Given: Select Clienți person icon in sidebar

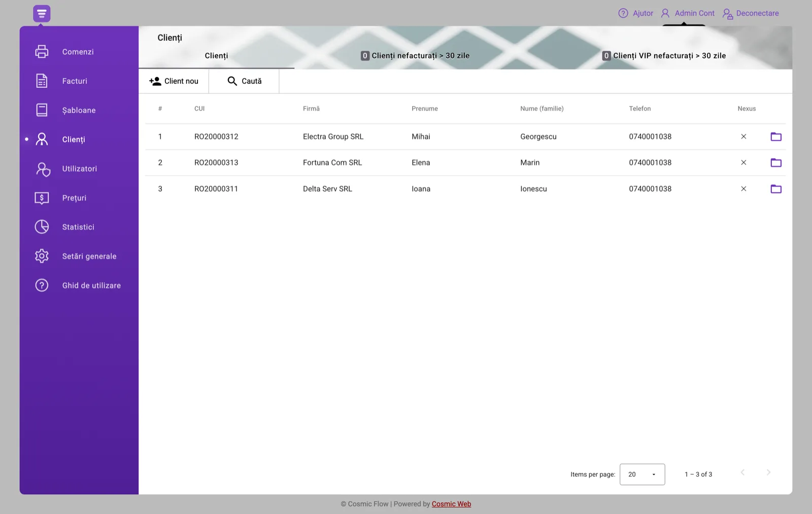Looking at the screenshot, I should pos(42,139).
